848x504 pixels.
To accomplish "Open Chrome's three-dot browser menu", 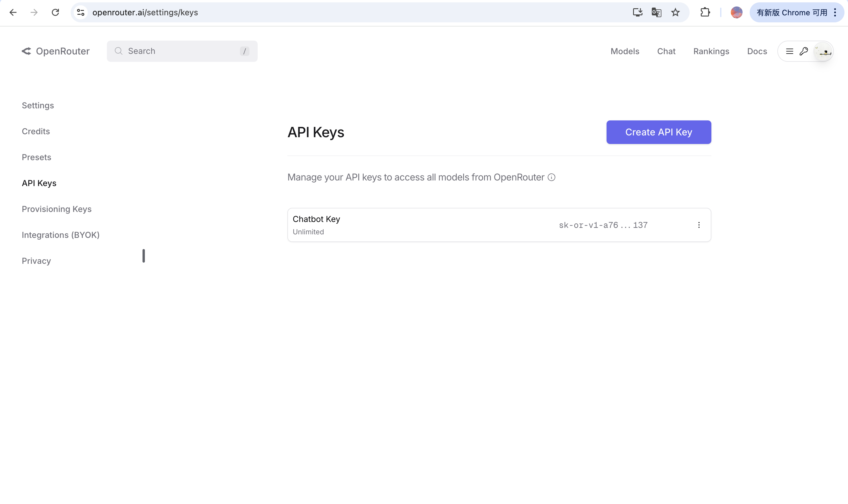I will click(836, 13).
